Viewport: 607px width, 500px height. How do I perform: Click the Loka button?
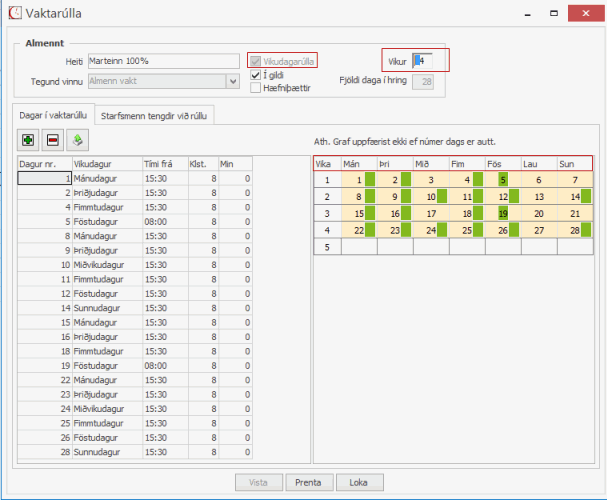coord(359,482)
